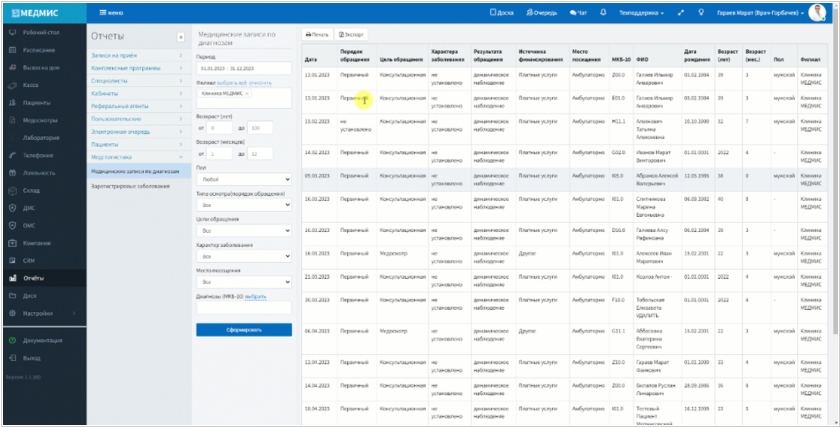Image resolution: width=840 pixels, height=427 pixels.
Task: Open the Очередь queue in top bar
Action: [x=542, y=13]
